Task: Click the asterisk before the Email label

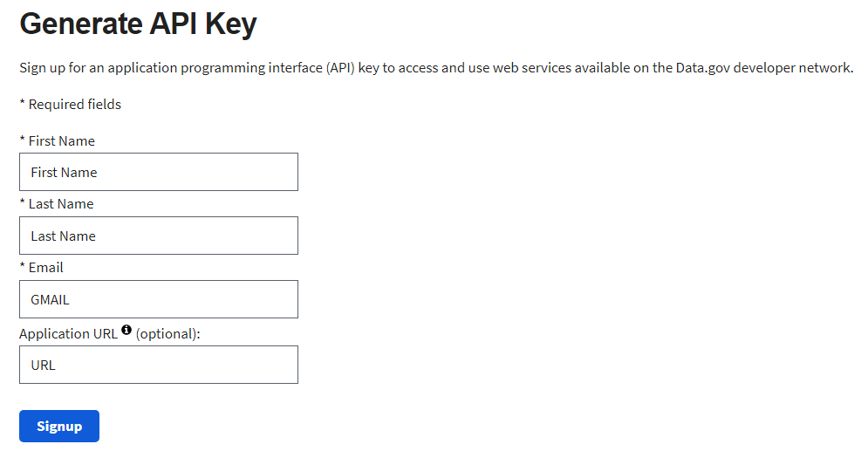Action: click(22, 266)
